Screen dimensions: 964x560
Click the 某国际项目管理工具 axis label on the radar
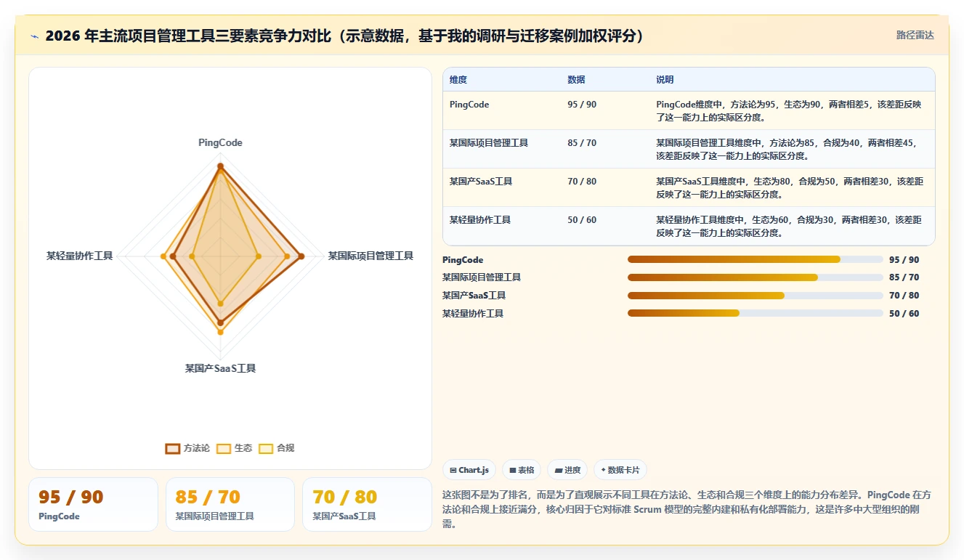pyautogui.click(x=370, y=256)
